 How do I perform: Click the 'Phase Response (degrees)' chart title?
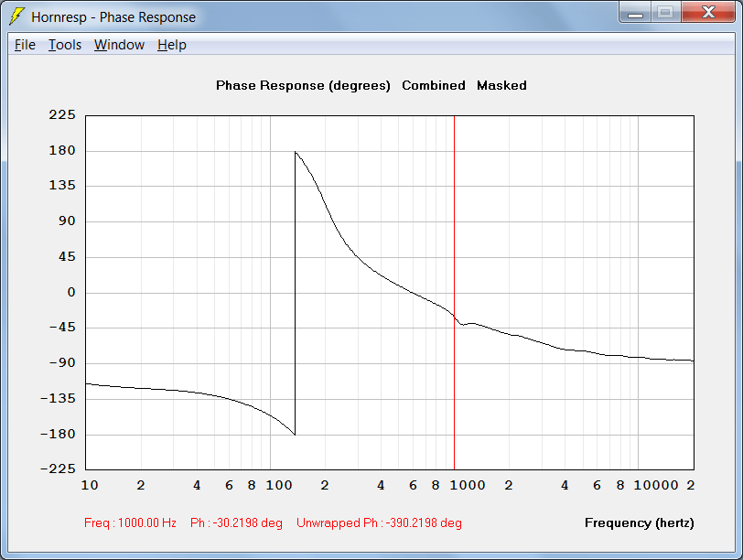click(303, 86)
